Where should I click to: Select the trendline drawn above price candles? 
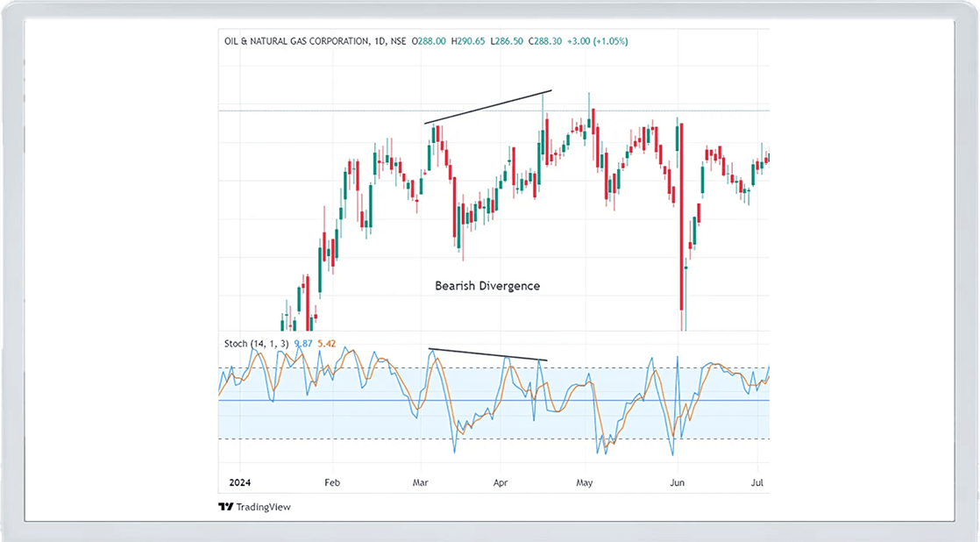[x=488, y=107]
